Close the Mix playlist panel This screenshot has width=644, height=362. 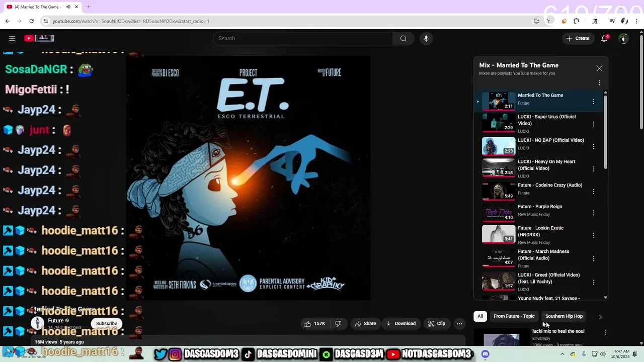pos(599,68)
